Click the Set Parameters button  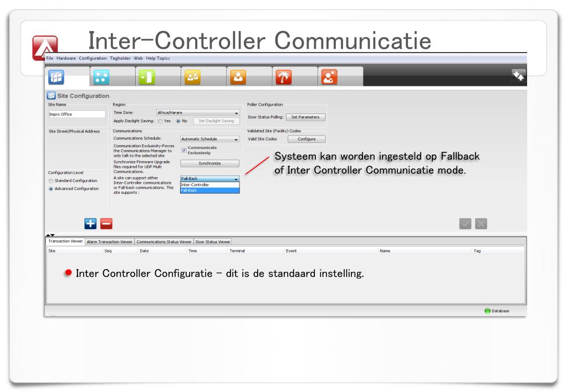pyautogui.click(x=305, y=117)
